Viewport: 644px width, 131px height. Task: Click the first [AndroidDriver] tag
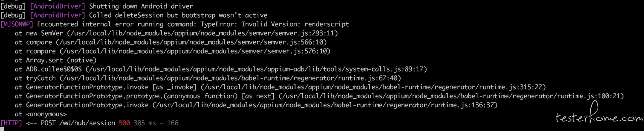click(57, 6)
